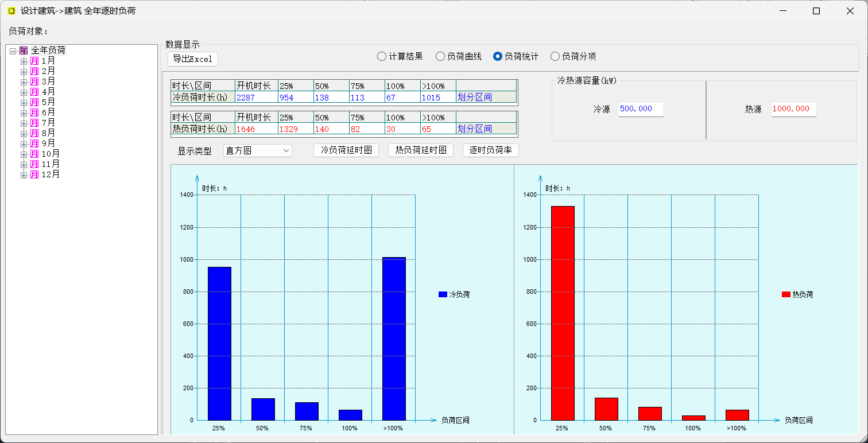Click the app icon in title bar
Image resolution: width=868 pixels, height=443 pixels.
[x=11, y=11]
